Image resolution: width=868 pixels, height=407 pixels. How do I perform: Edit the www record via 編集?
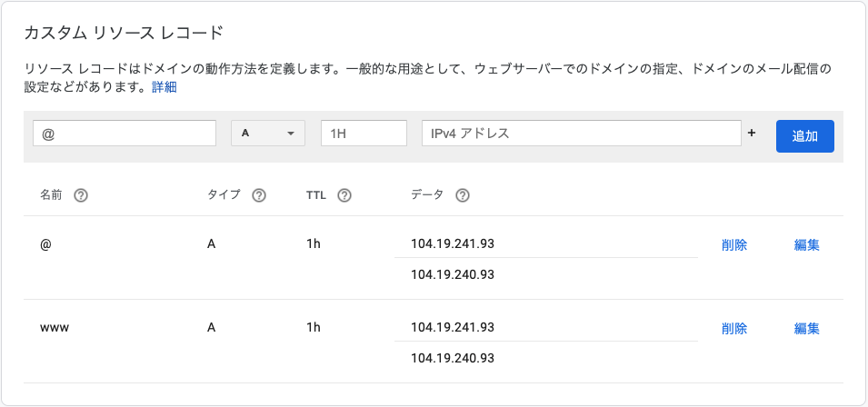(x=807, y=328)
